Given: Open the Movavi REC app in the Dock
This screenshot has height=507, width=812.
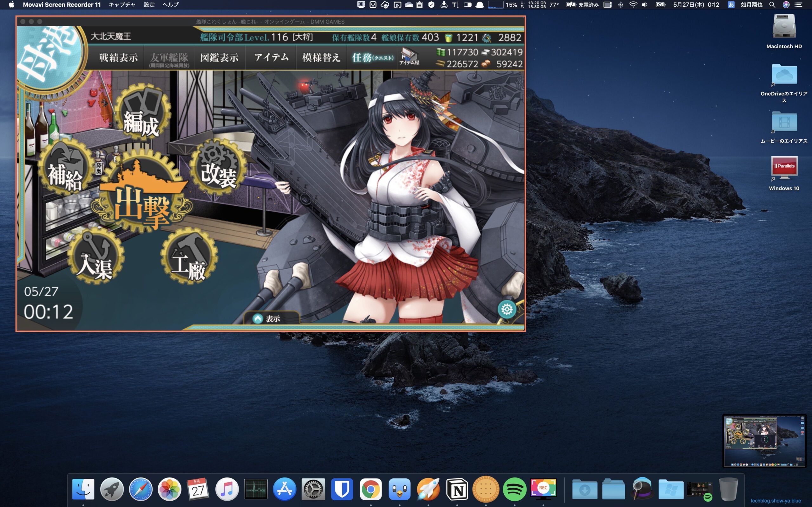Looking at the screenshot, I should click(x=543, y=488).
